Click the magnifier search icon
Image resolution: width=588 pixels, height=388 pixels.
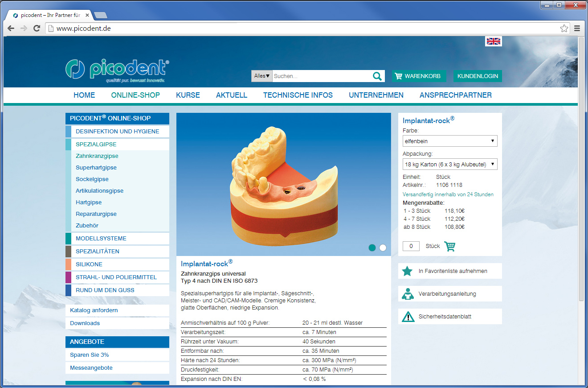coord(377,76)
